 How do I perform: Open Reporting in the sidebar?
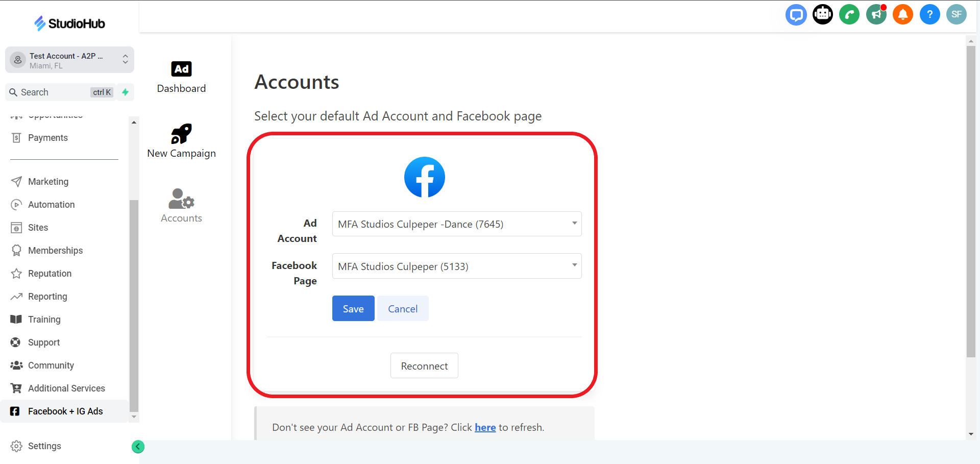point(64,297)
